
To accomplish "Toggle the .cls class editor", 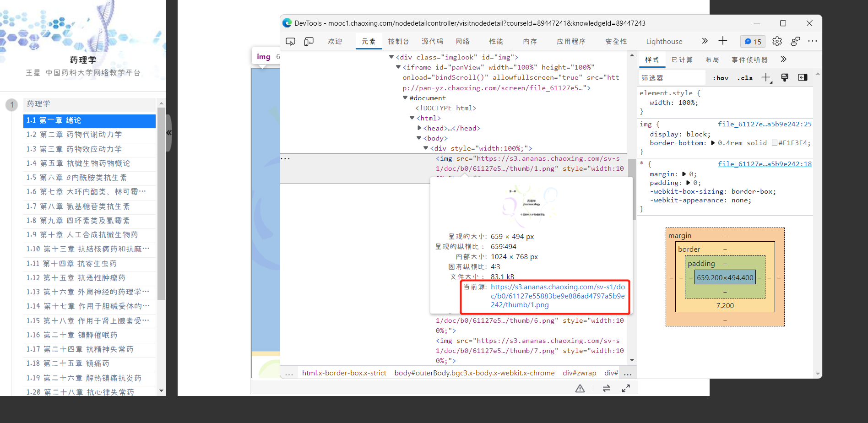I will 745,78.
